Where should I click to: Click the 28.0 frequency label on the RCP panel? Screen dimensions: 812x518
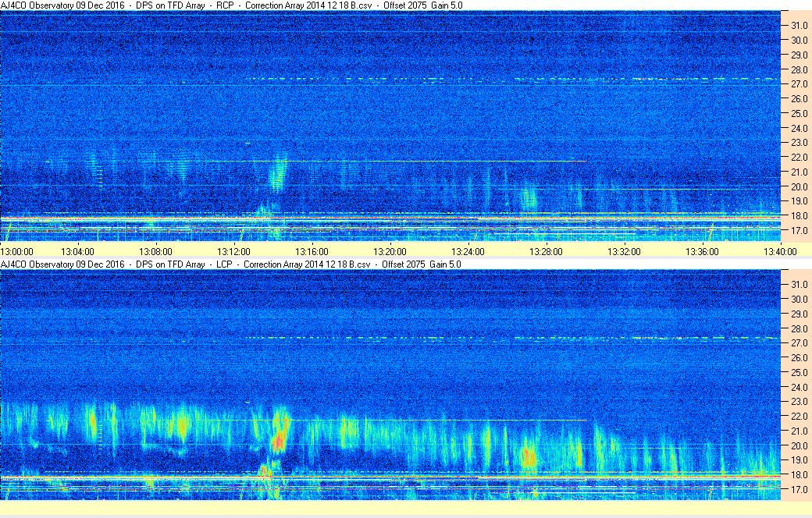click(x=799, y=70)
